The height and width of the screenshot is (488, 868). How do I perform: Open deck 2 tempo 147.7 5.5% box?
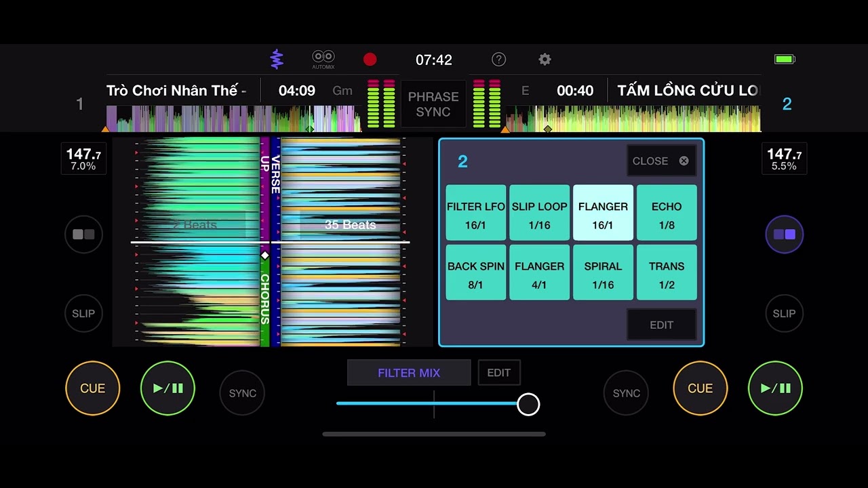click(x=784, y=159)
